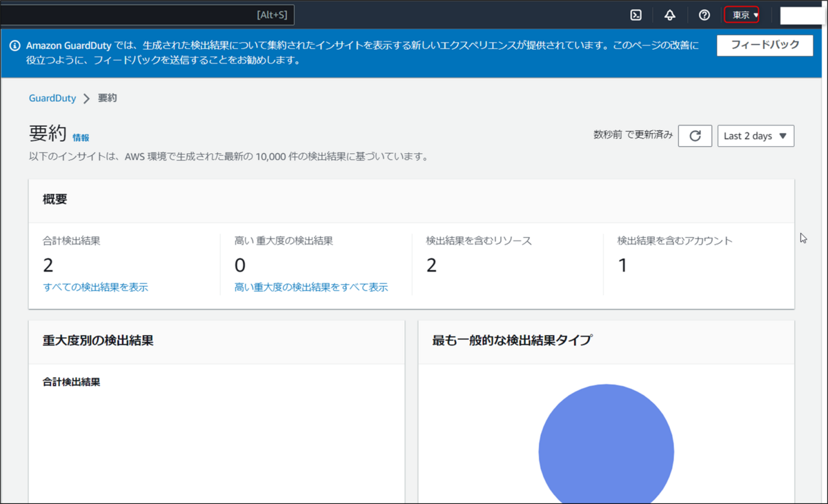This screenshot has width=828, height=504.
Task: Open the help menu via question mark icon
Action: click(x=703, y=14)
